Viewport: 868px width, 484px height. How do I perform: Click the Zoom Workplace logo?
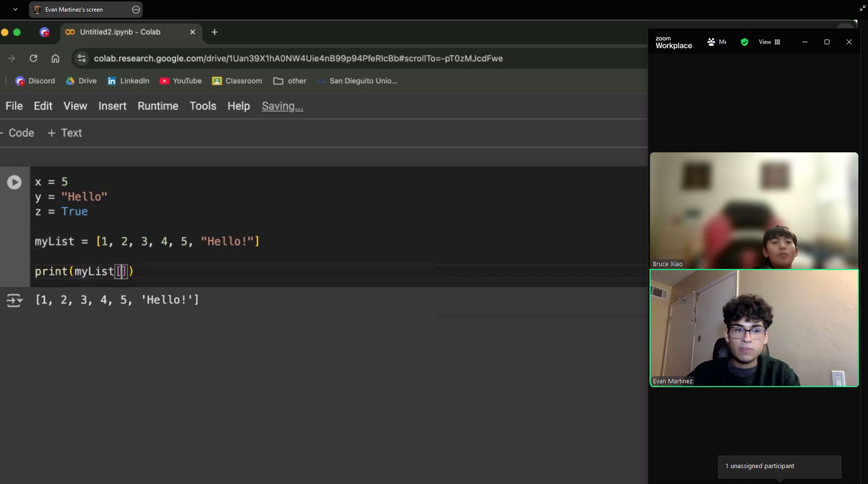click(674, 42)
